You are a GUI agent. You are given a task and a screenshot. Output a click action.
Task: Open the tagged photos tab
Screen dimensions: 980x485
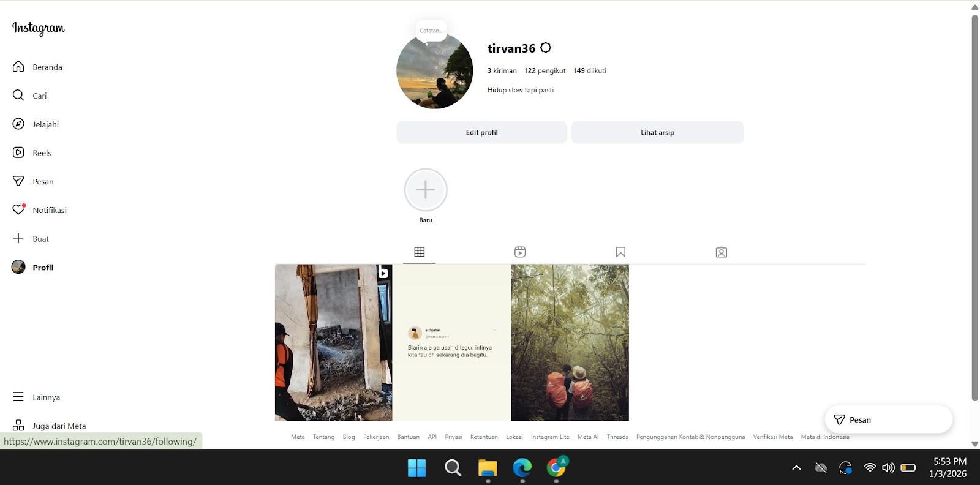722,252
